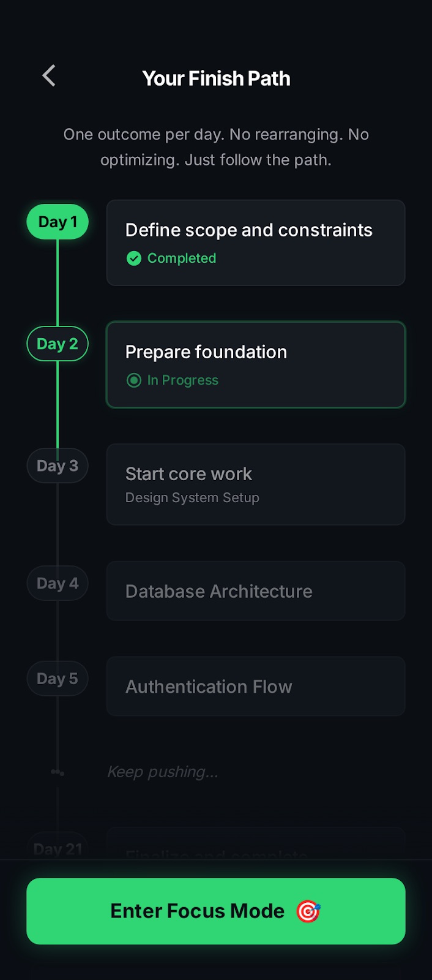Viewport: 432px width, 980px height.
Task: Select the Day 1 badge
Action: pos(57,222)
